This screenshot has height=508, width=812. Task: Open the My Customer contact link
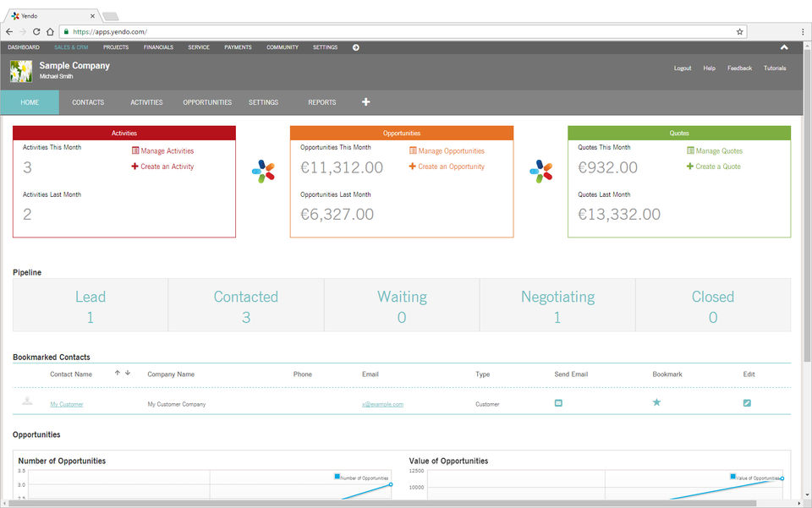(x=66, y=405)
